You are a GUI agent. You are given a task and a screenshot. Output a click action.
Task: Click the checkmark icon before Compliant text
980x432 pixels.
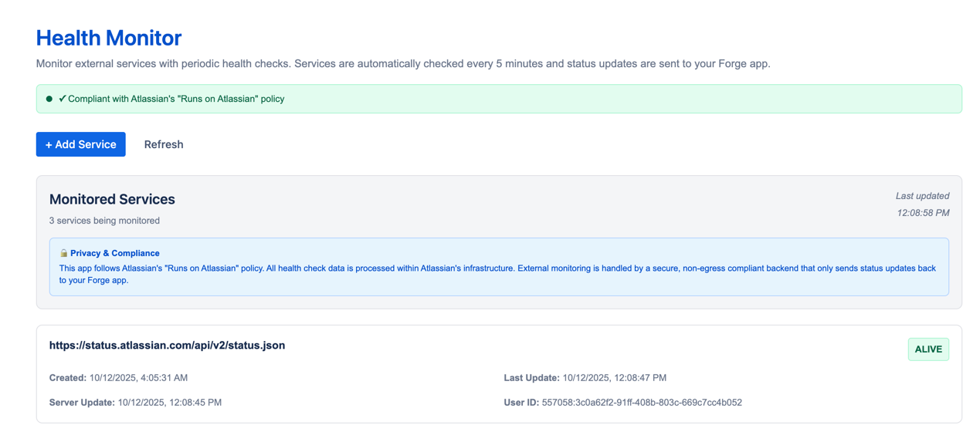pyautogui.click(x=63, y=99)
